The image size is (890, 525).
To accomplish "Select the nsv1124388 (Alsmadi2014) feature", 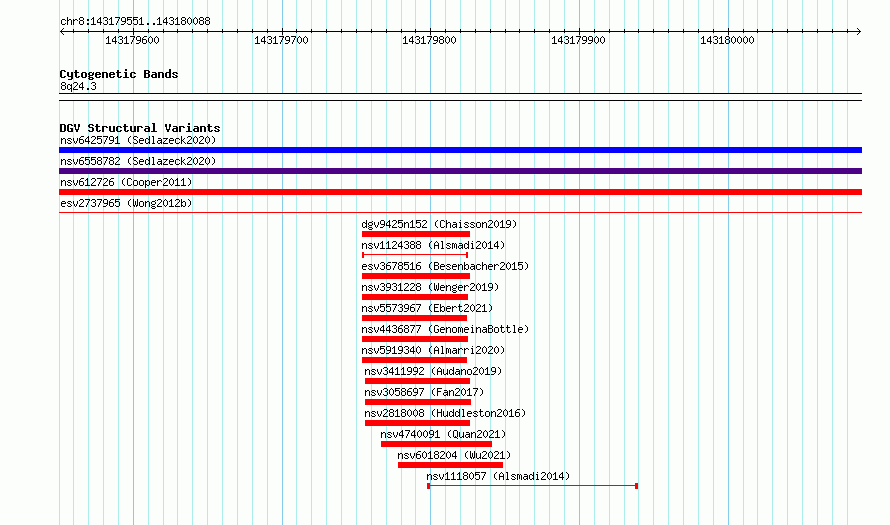I will coord(433,245).
